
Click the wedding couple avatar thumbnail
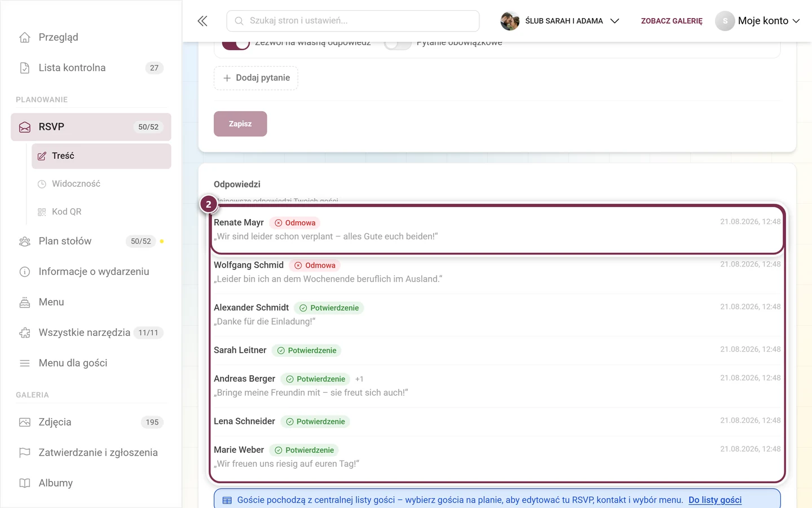point(510,21)
